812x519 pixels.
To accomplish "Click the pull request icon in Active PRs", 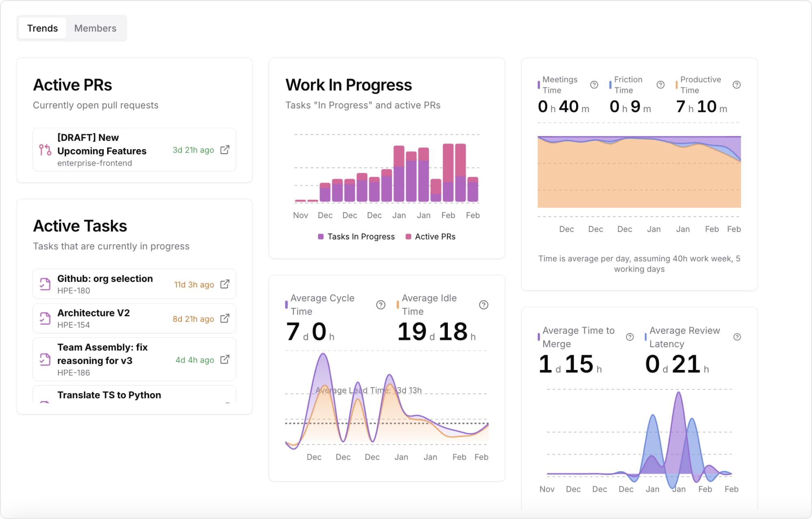I will click(x=45, y=150).
